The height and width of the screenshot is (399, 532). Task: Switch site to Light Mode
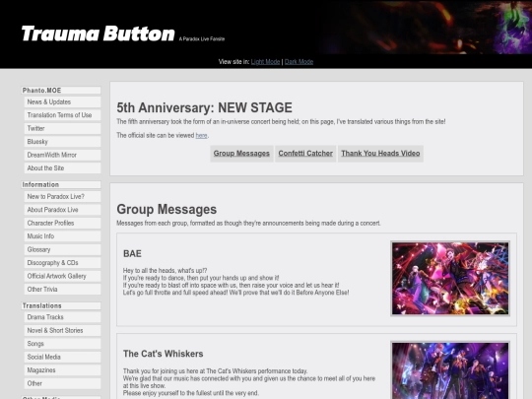265,62
